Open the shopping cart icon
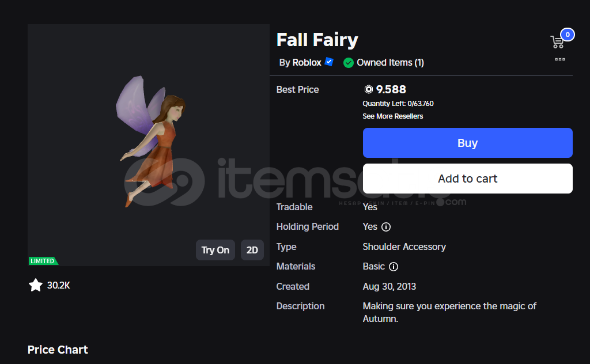Viewport: 590px width, 364px height. [x=557, y=42]
